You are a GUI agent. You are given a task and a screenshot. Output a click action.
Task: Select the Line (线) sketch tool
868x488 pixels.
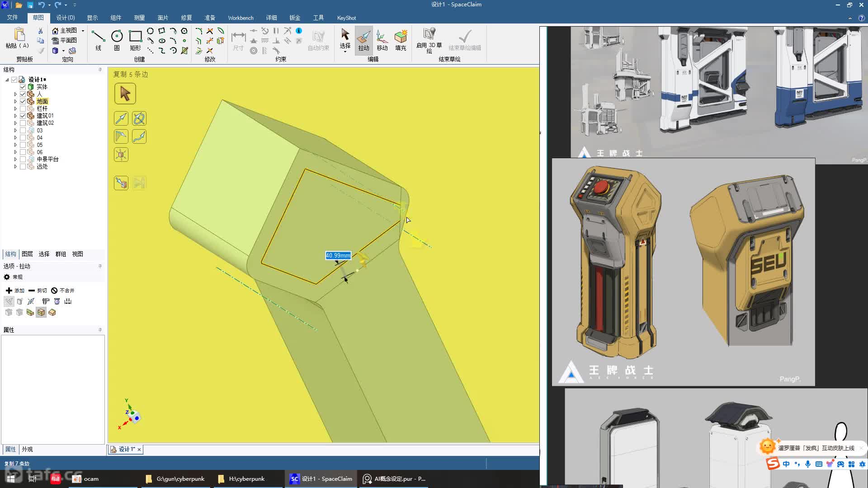[98, 40]
